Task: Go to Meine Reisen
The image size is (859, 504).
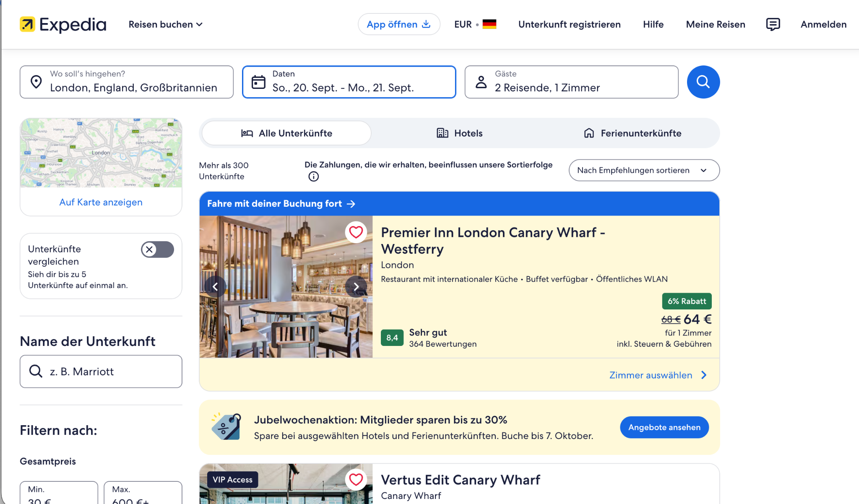Action: 716,24
